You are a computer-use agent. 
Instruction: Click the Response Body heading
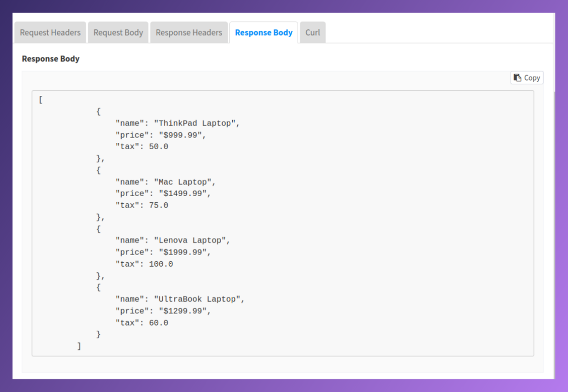(x=51, y=59)
